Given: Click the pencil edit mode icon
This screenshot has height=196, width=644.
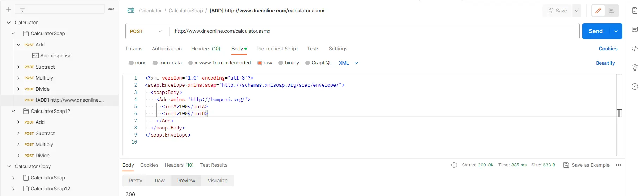Looking at the screenshot, I should pos(598,11).
